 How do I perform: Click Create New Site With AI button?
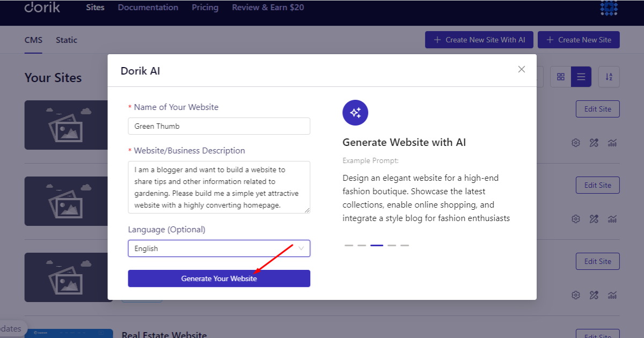479,40
